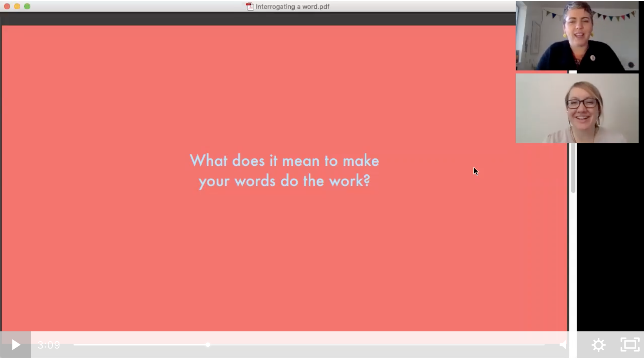Select the top webcam thumbnail
The image size is (644, 358).
point(577,36)
